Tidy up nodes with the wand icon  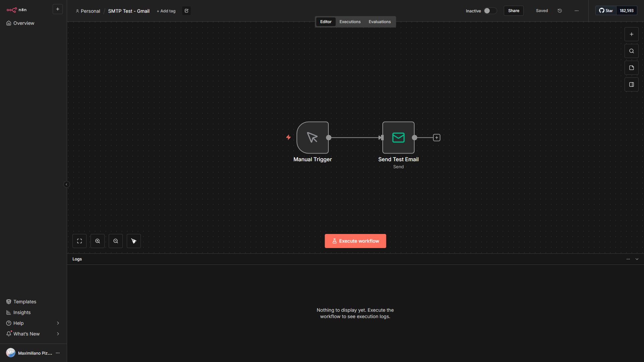click(x=133, y=241)
